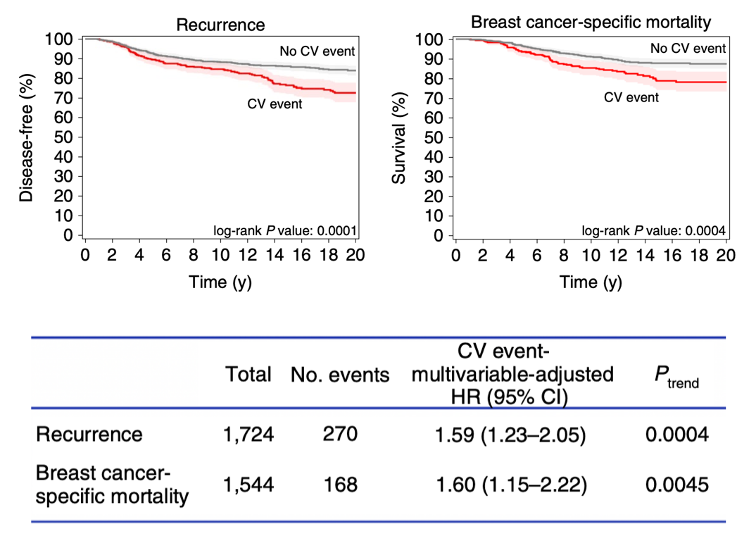Click the log-rank P value 0.0001 text

point(284,230)
